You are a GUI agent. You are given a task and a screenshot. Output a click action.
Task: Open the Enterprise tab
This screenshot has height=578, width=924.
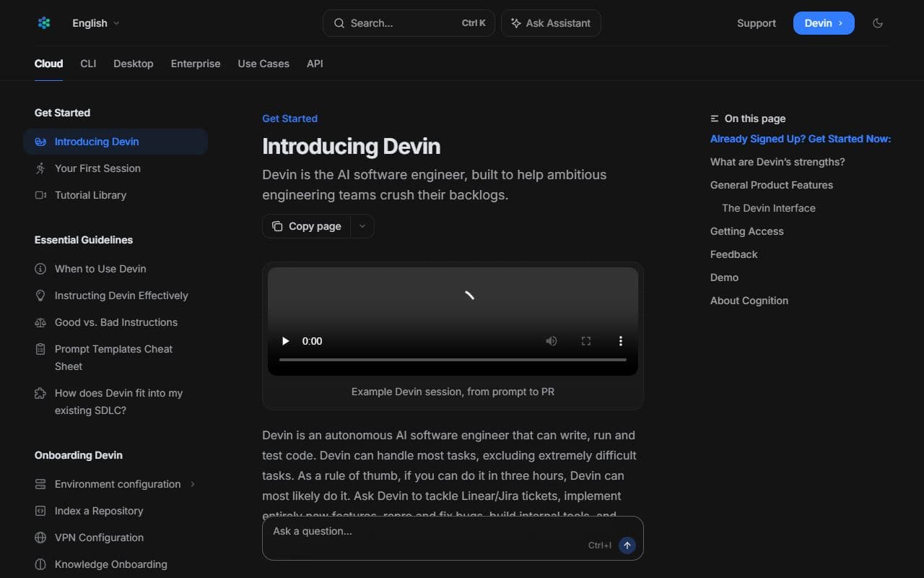[x=196, y=64]
